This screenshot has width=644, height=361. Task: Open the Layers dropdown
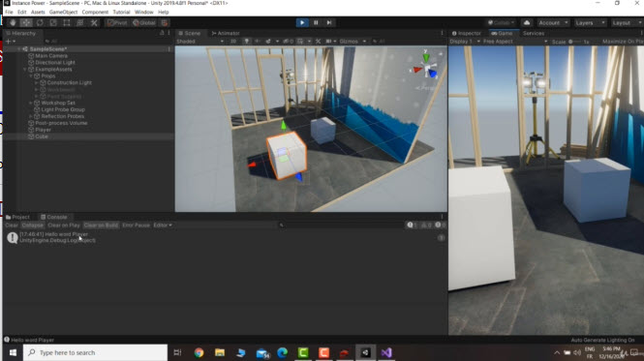tap(590, 23)
